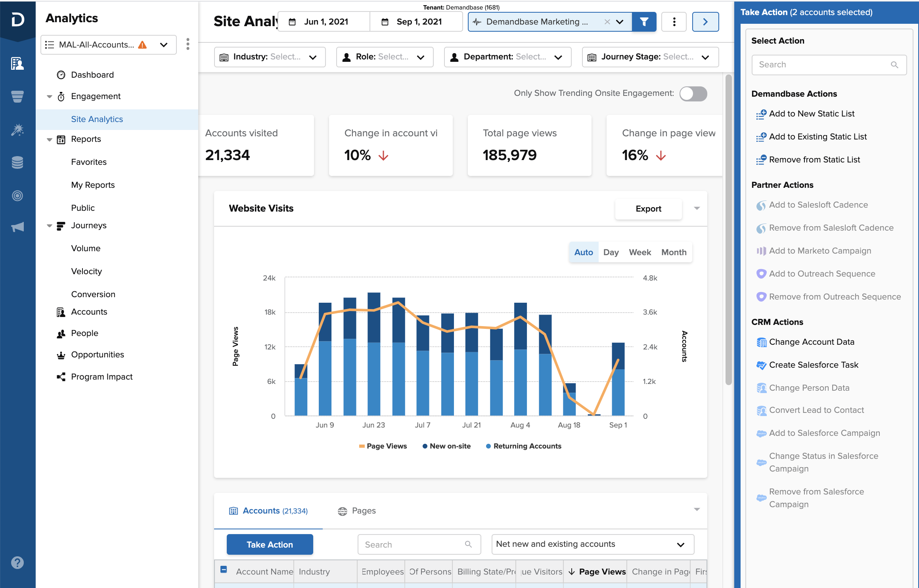The height and width of the screenshot is (588, 919).
Task: Click the Add to Outreach Sequence icon
Action: point(761,274)
